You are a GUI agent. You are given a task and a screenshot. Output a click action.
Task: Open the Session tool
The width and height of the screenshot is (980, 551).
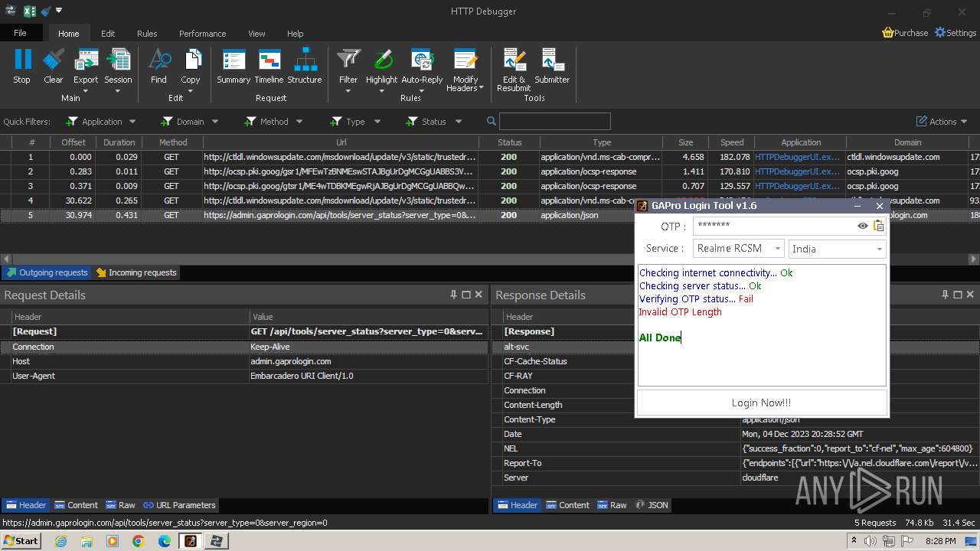(x=118, y=70)
